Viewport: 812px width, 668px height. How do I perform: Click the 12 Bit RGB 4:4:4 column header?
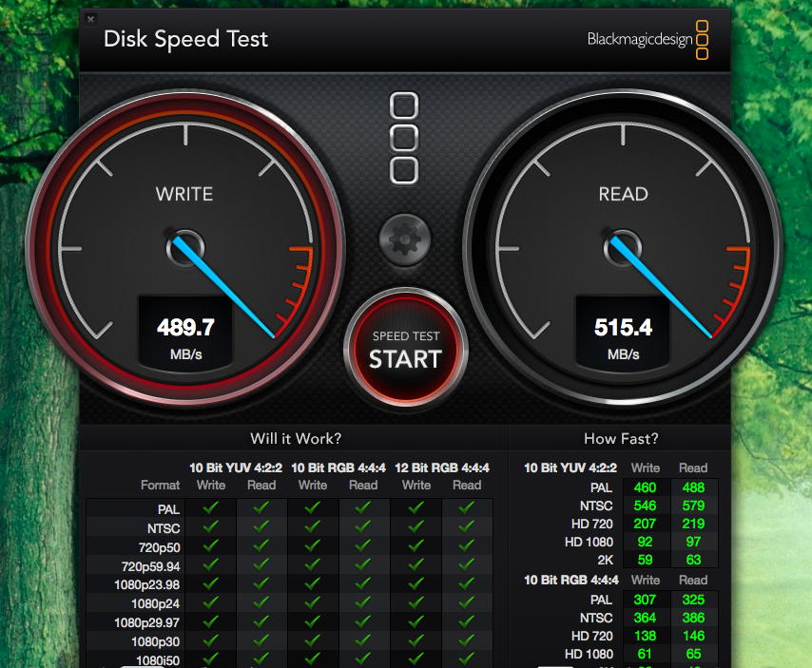click(x=442, y=468)
